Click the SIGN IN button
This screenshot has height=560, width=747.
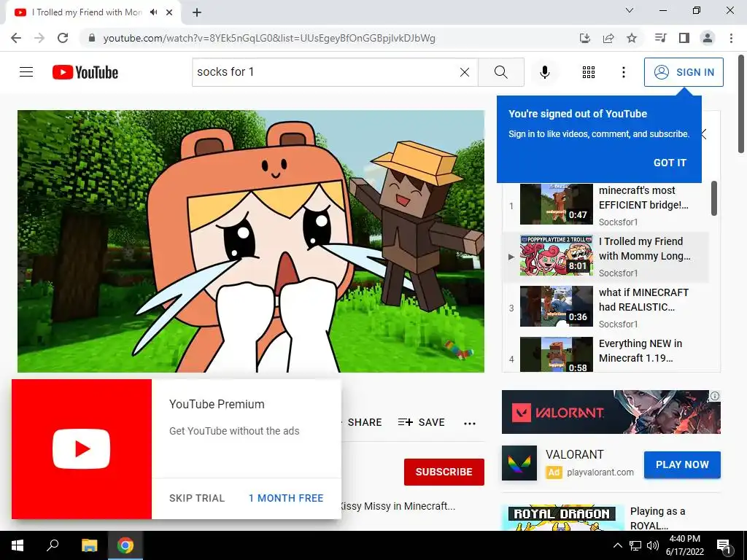(684, 72)
